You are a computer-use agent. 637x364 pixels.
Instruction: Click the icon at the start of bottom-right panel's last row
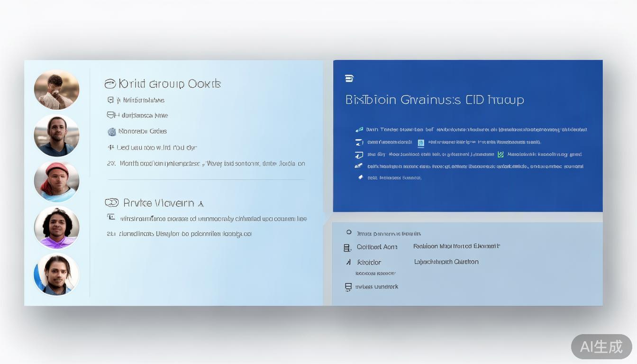coord(348,287)
